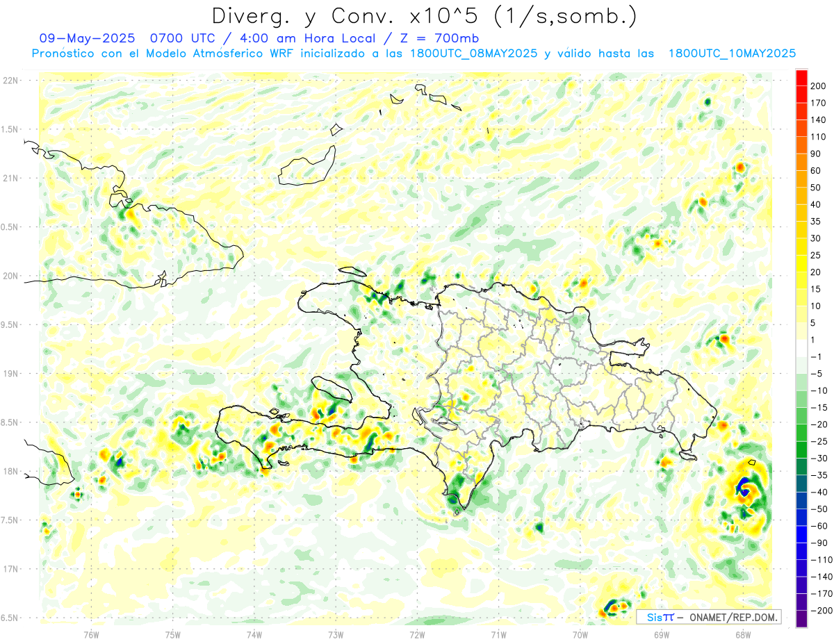Click the '-60' colorbar value
This screenshot has height=644, width=834.
click(x=819, y=527)
